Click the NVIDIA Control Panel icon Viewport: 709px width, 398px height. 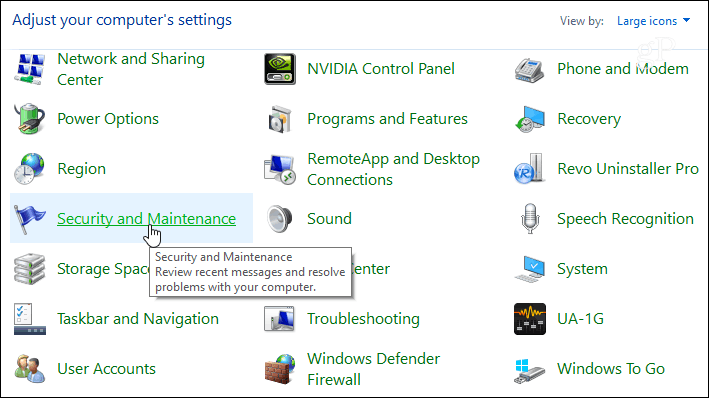click(280, 69)
